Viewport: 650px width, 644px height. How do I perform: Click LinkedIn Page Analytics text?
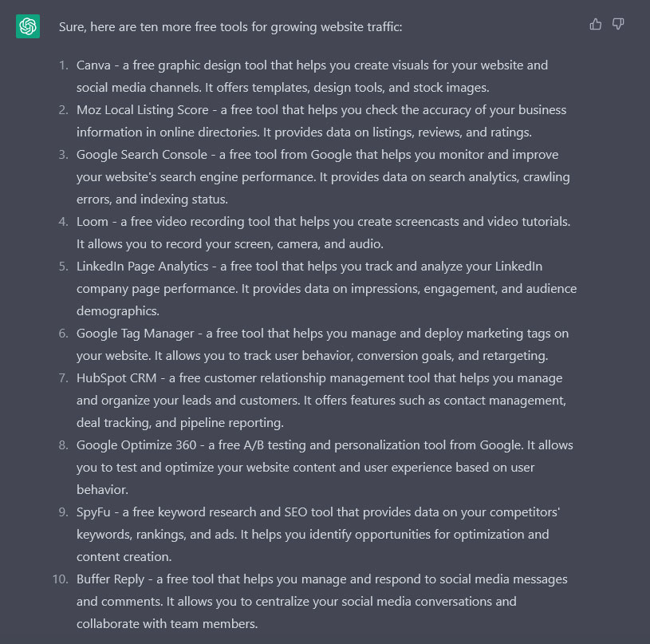(142, 267)
